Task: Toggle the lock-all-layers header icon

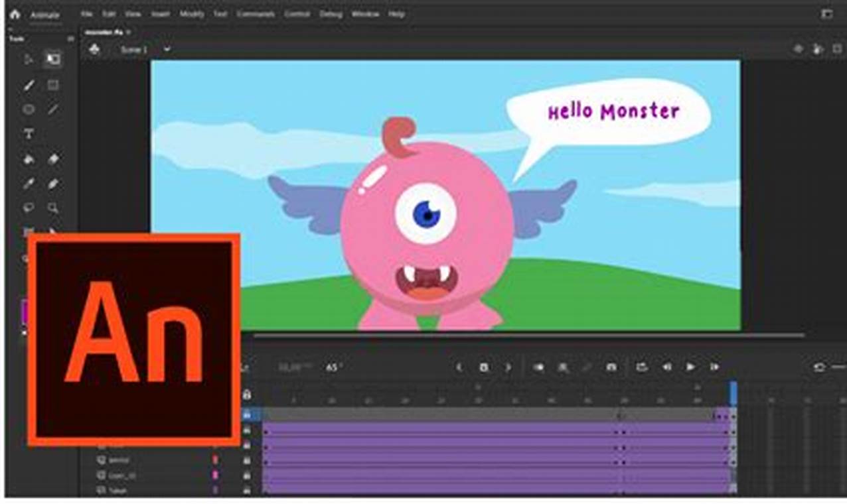Action: 247,395
